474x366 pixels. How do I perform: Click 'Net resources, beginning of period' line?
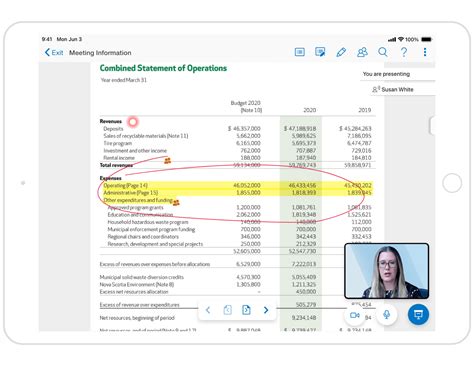pos(137,318)
